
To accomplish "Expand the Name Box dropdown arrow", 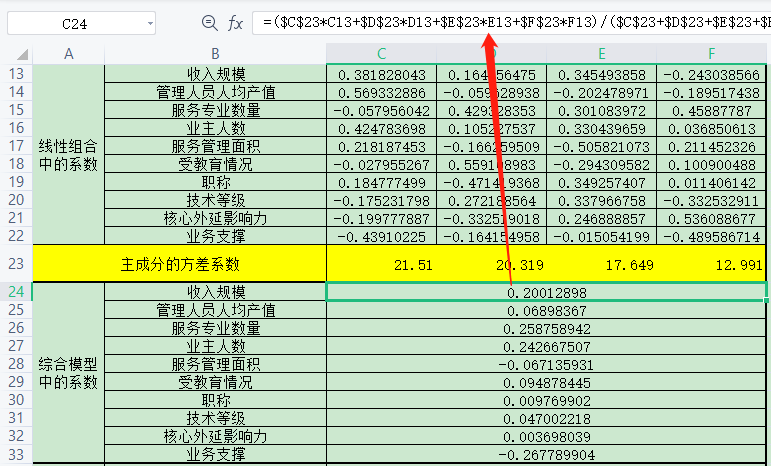I will [150, 23].
